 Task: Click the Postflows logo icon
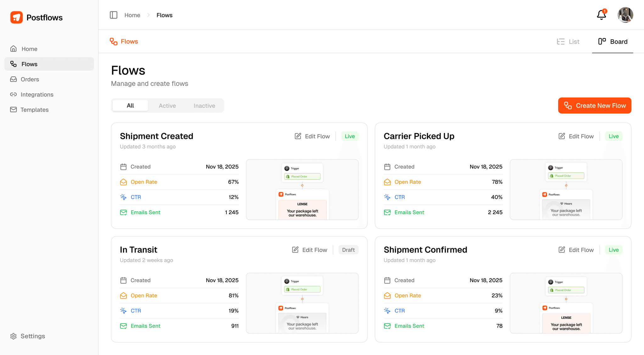pos(16,18)
